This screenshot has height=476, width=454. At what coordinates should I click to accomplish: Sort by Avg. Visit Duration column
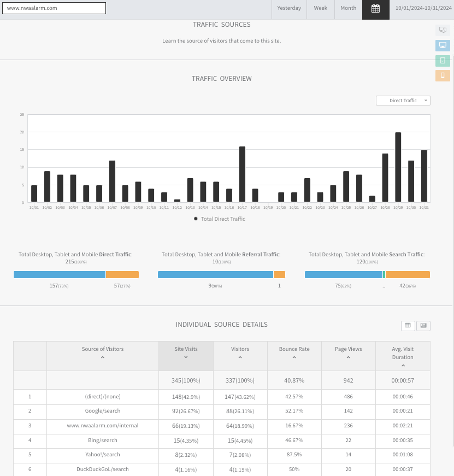tap(403, 356)
